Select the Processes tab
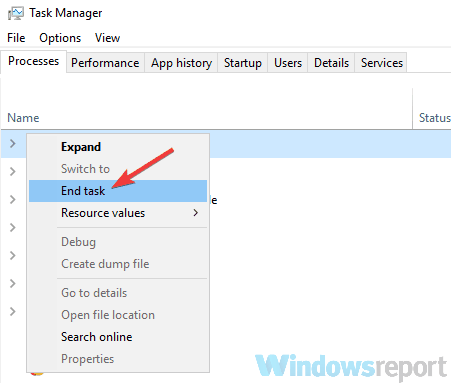451x383 pixels. coord(34,61)
